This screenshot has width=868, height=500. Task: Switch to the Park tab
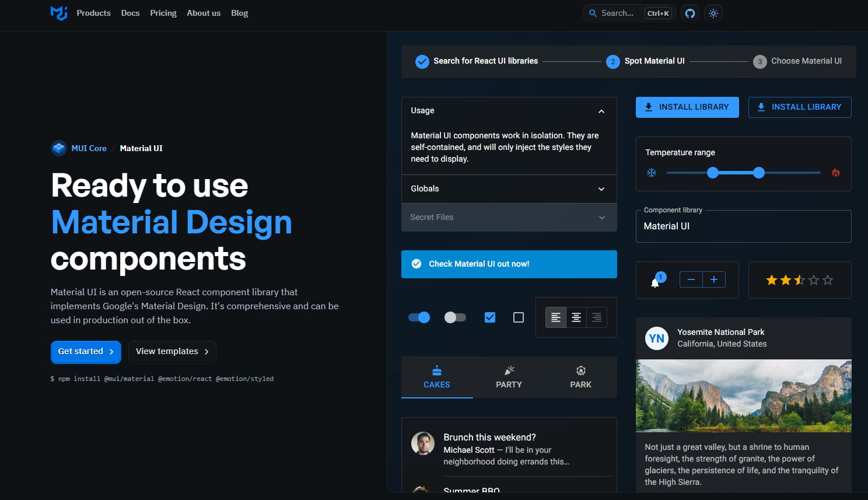(x=581, y=377)
